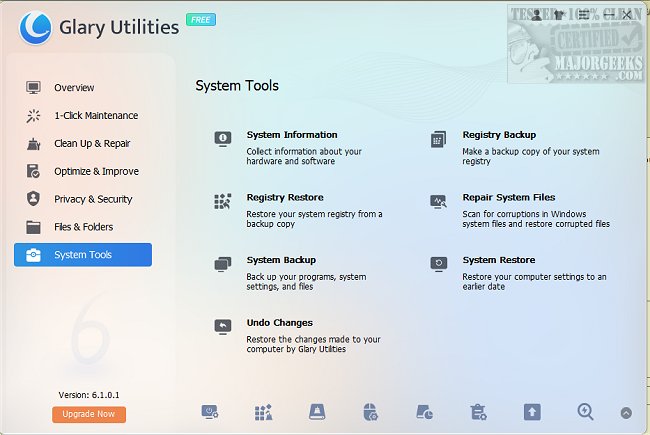Open Optimize & Improve category
Screen dimensions: 650x435
82,171
